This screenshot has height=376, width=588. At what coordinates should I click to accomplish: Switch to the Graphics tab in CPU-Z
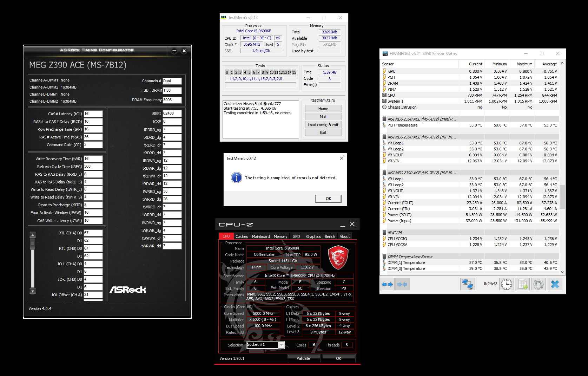pos(313,236)
